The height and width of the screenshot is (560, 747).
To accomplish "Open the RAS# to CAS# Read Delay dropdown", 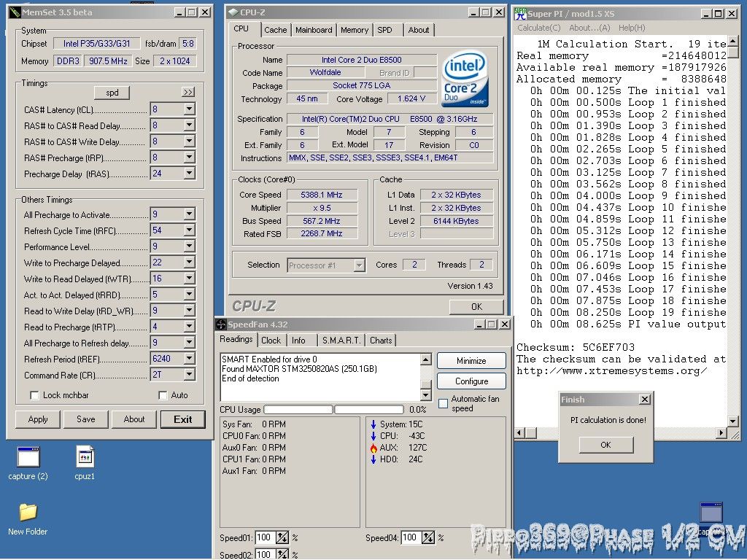I will coord(189,125).
